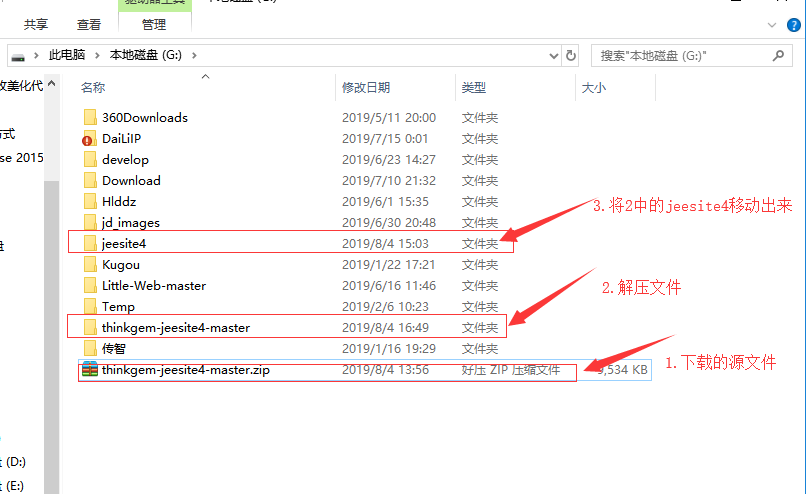Open the address bar history dropdown

554,56
